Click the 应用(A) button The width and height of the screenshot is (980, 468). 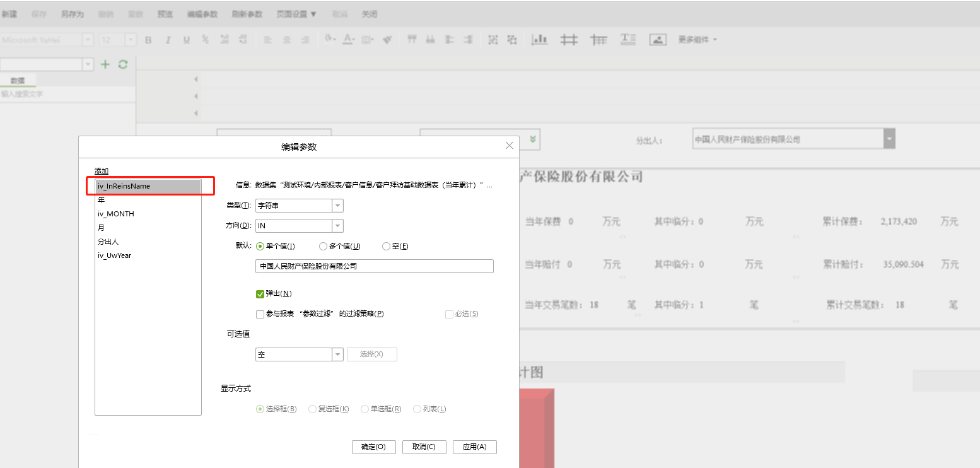[x=475, y=447]
